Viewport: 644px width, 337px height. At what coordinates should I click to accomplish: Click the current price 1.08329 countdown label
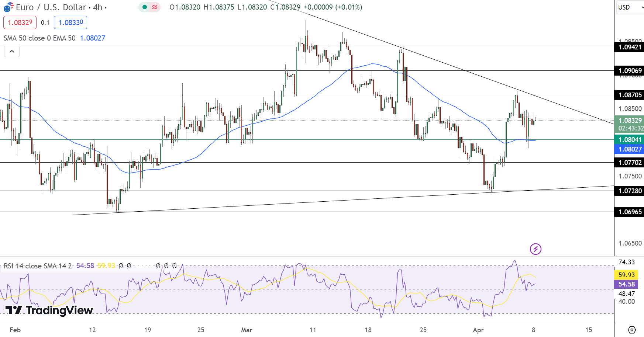point(630,124)
